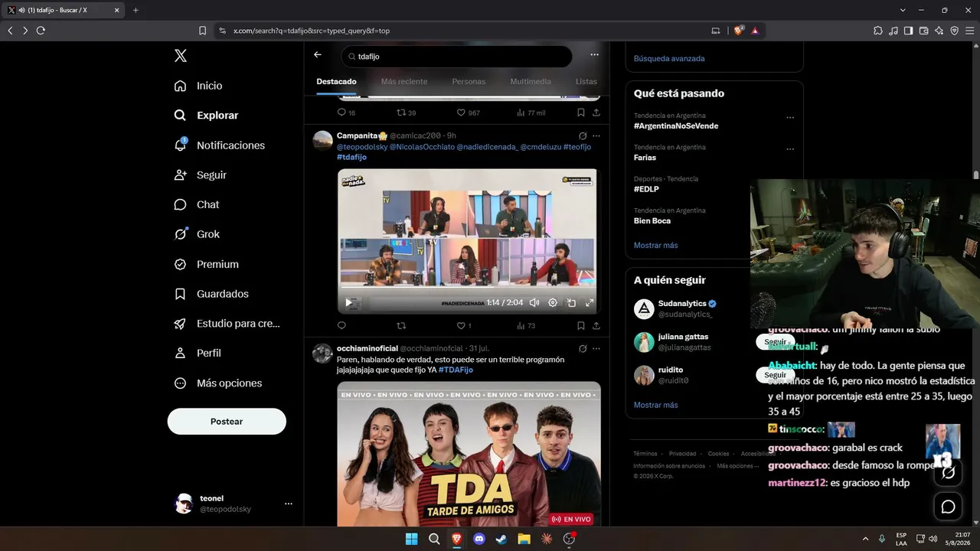
Task: Open Perfil in the sidebar
Action: [198, 354]
